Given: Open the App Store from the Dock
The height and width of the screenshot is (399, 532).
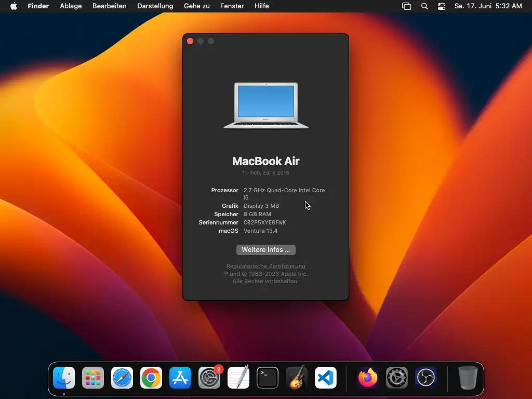Looking at the screenshot, I should [x=180, y=378].
